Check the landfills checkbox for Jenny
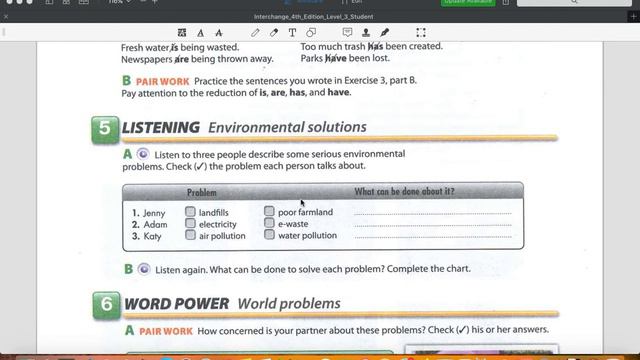 [190, 211]
